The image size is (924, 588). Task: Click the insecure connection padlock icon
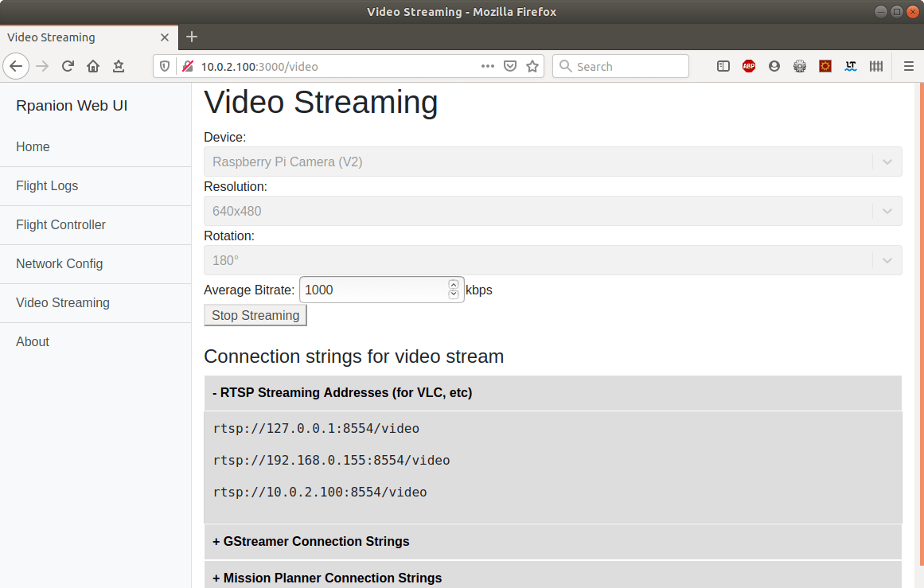[188, 66]
